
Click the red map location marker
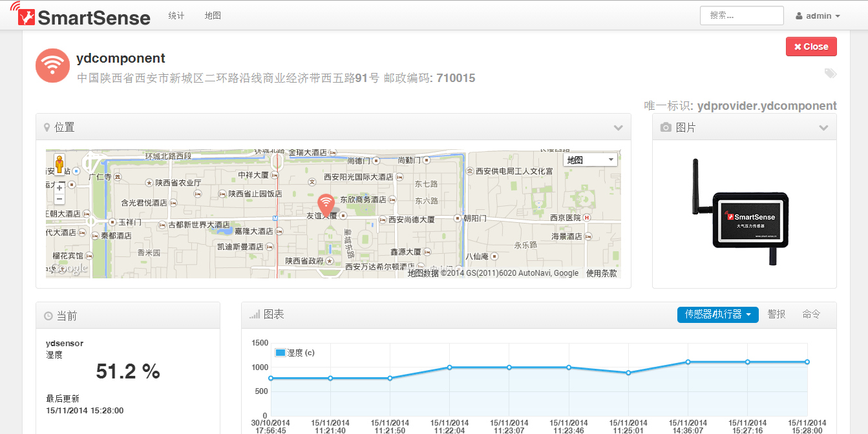[327, 205]
